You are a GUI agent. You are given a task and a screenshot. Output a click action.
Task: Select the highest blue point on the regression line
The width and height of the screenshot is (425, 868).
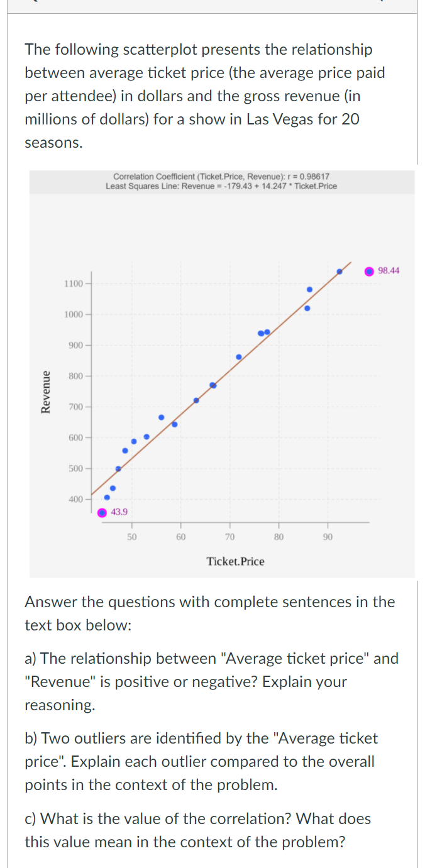tap(339, 272)
